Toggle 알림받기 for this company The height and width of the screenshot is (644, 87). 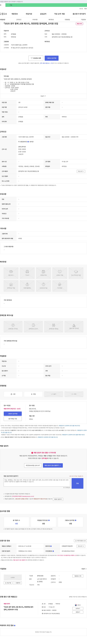point(17,583)
